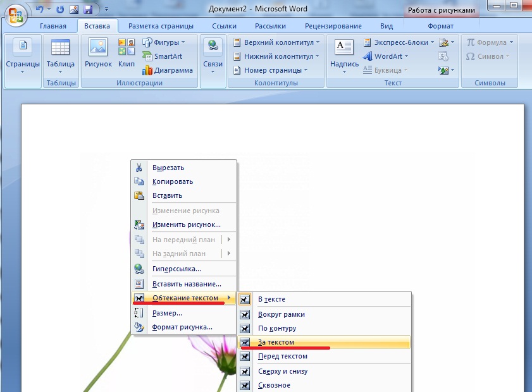
Task: Open Номер страницы dropdown
Action: coord(270,70)
